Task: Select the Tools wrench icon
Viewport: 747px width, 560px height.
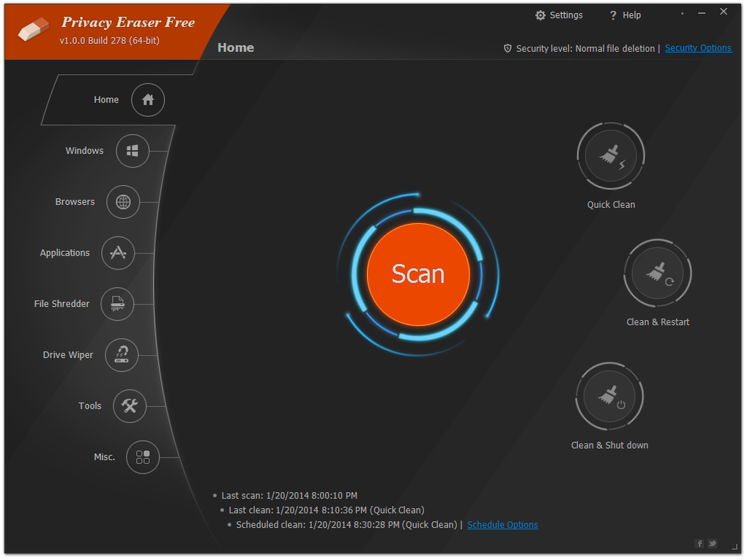Action: (130, 406)
